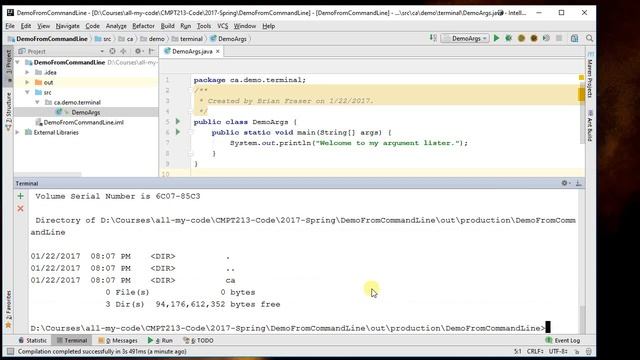Open the Build menu

click(167, 26)
